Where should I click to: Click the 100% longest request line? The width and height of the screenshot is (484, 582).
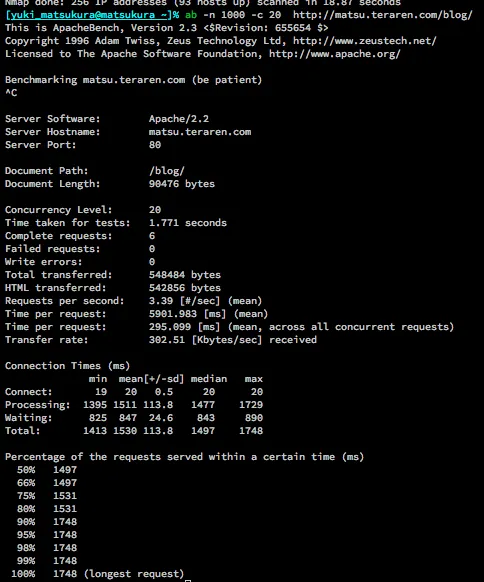tap(98, 574)
